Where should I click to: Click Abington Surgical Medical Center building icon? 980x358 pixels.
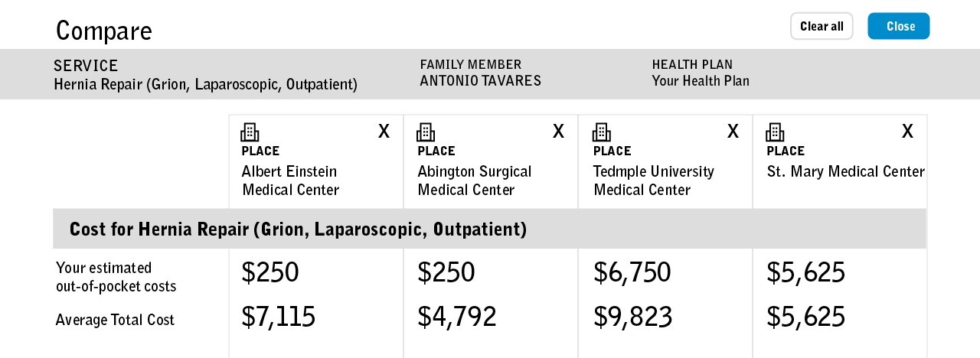[426, 132]
